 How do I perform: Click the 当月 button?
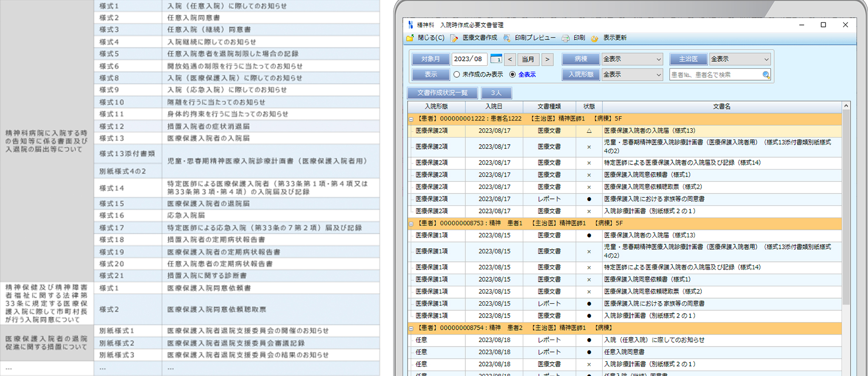[x=528, y=59]
